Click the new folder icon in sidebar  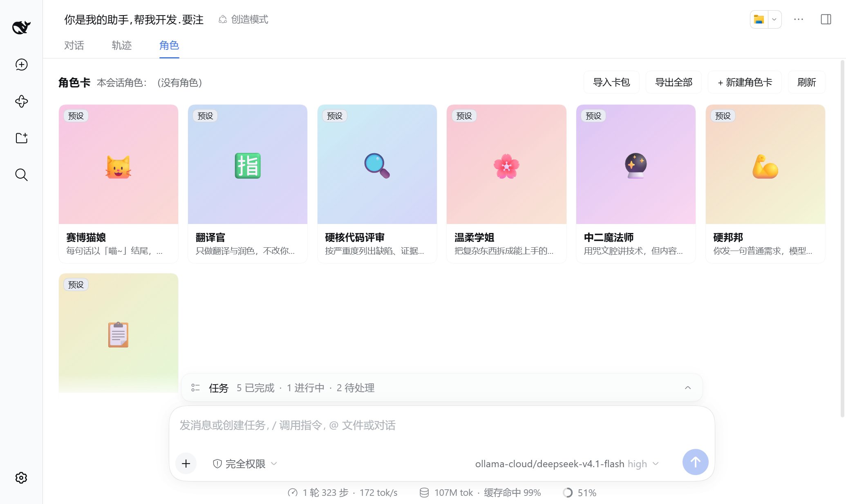pos(21,138)
